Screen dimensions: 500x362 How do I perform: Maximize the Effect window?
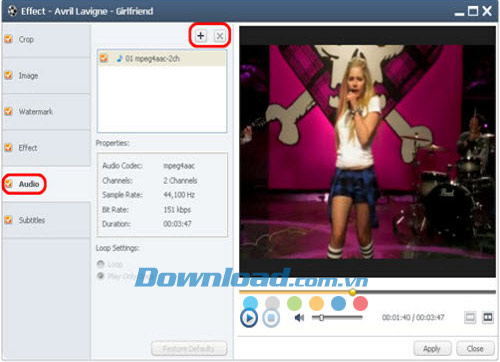tap(473, 11)
